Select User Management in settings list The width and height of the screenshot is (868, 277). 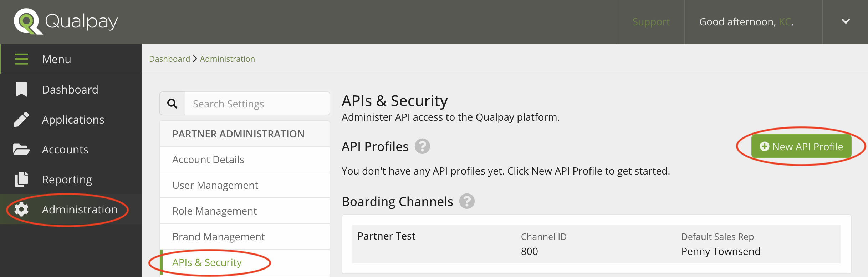pos(215,185)
